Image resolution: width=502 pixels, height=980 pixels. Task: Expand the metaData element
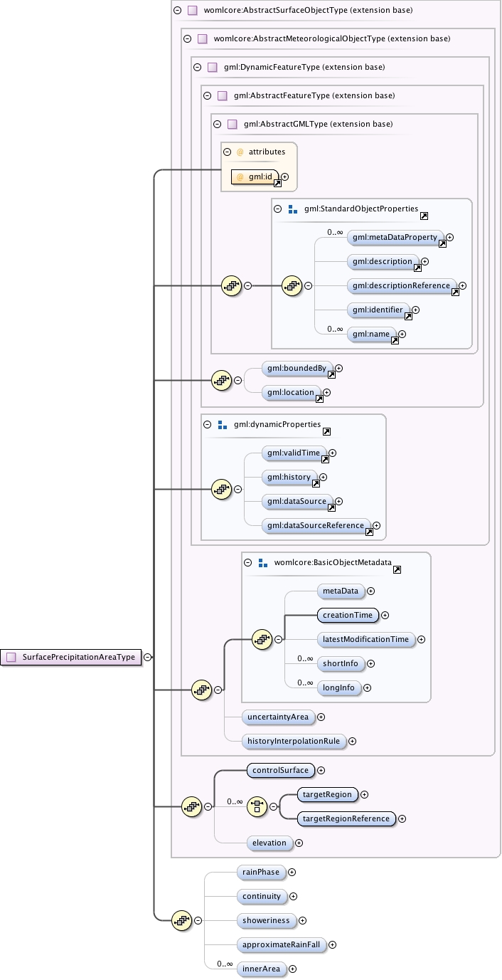pyautogui.click(x=370, y=591)
